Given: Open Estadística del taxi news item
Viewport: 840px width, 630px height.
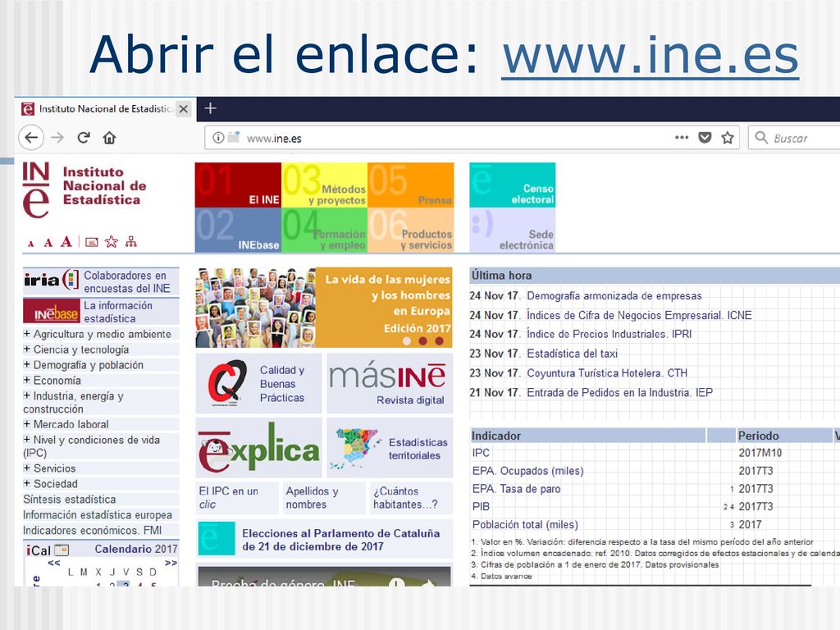Looking at the screenshot, I should (572, 354).
